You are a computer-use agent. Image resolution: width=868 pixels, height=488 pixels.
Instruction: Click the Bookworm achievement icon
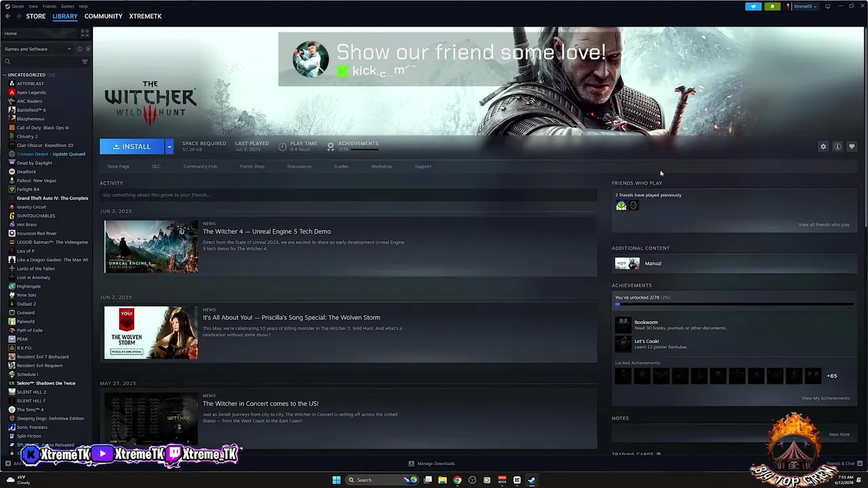point(623,325)
